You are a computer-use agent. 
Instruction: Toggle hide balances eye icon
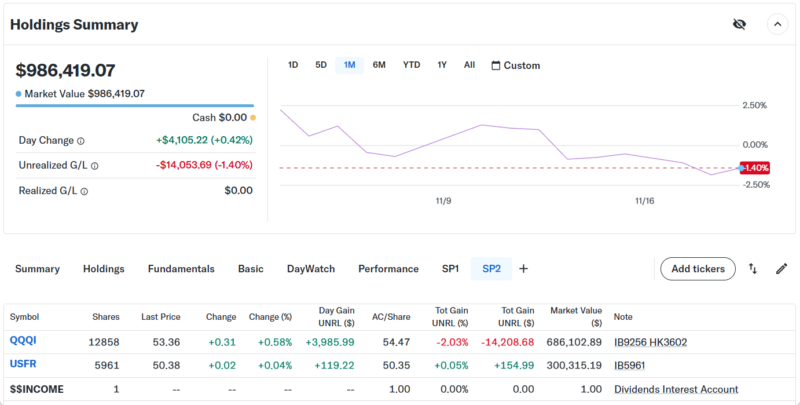coord(739,24)
